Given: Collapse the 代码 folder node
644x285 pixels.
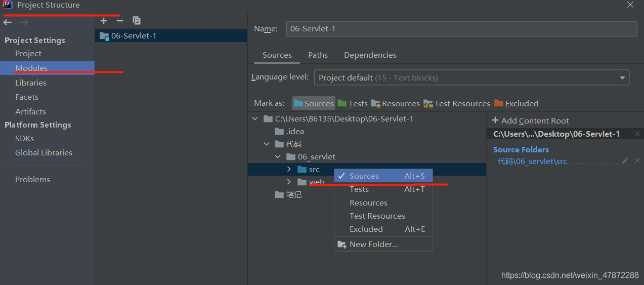Looking at the screenshot, I should (266, 144).
